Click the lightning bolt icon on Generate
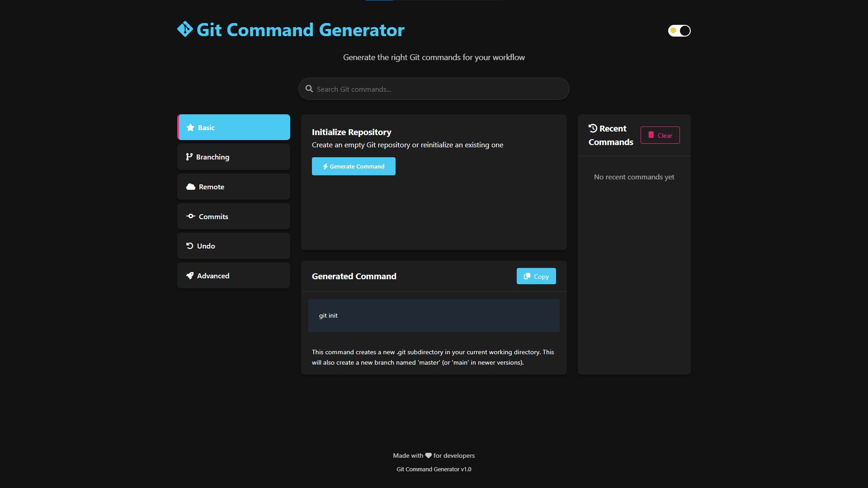 (325, 166)
